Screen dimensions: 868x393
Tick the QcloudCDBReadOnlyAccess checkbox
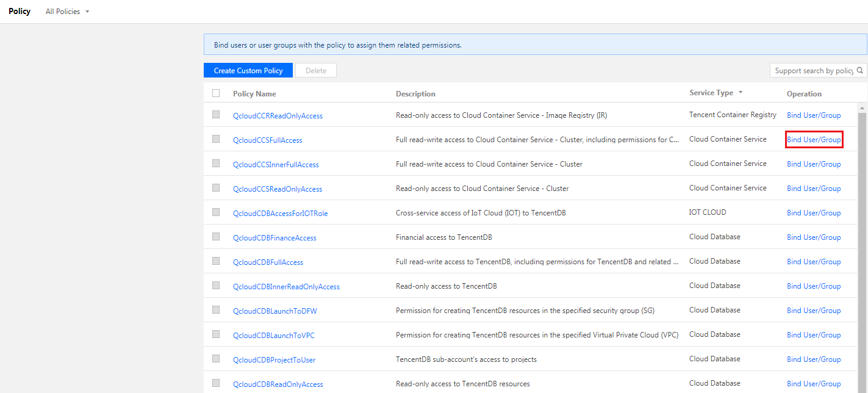[216, 383]
